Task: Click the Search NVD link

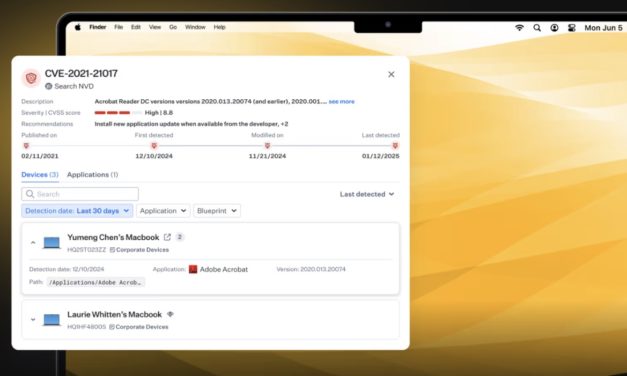Action: click(74, 86)
